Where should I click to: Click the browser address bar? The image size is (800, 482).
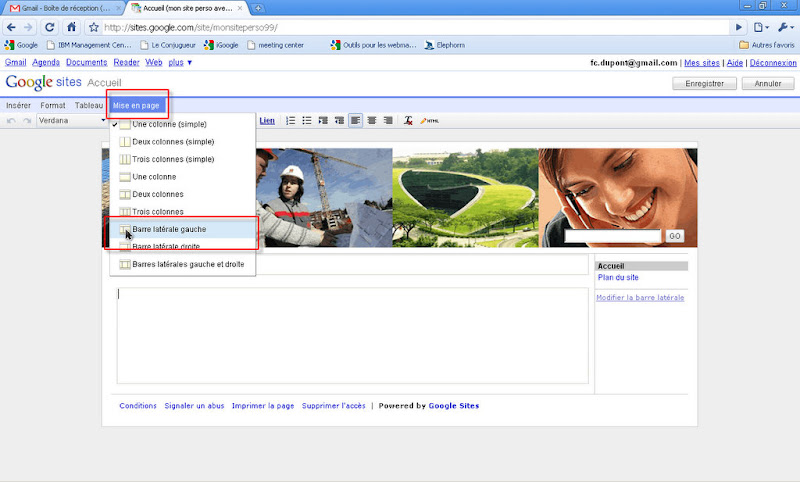(415, 28)
